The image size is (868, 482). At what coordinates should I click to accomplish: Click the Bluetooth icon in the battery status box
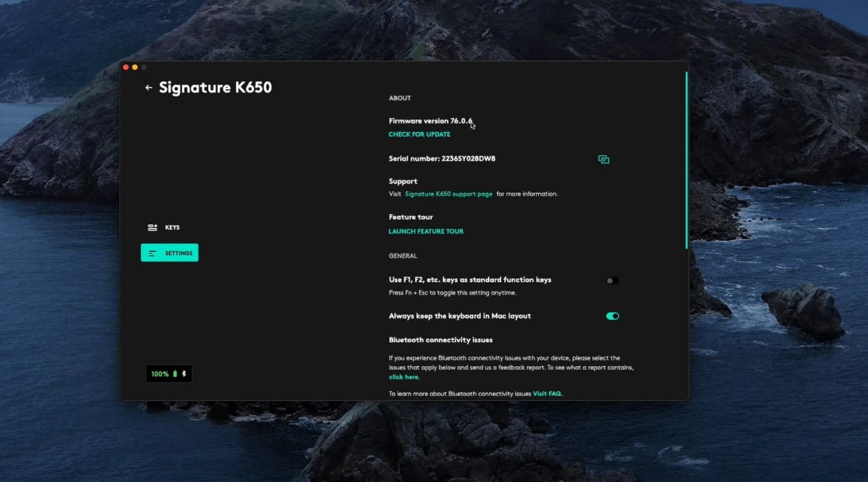click(x=184, y=374)
